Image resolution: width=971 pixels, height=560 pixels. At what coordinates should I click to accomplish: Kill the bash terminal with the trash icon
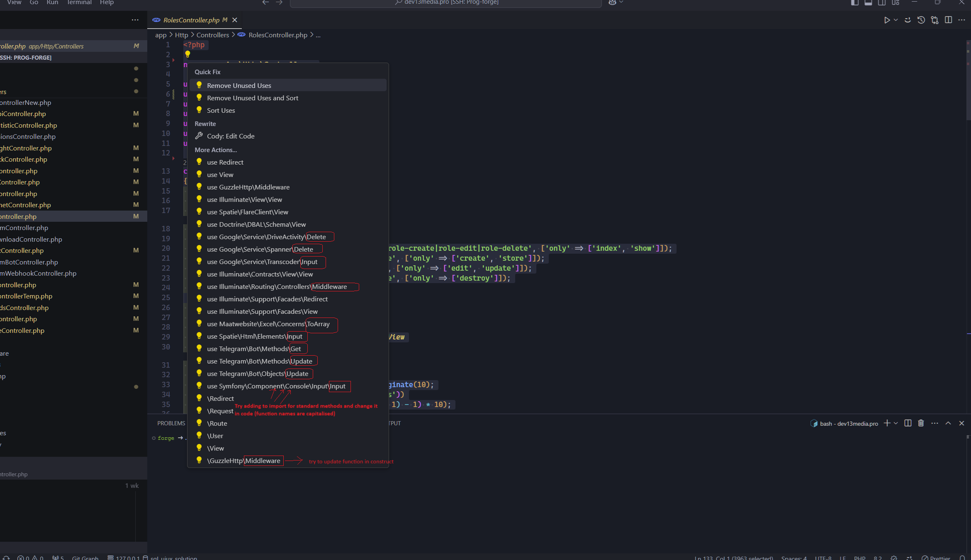[921, 423]
